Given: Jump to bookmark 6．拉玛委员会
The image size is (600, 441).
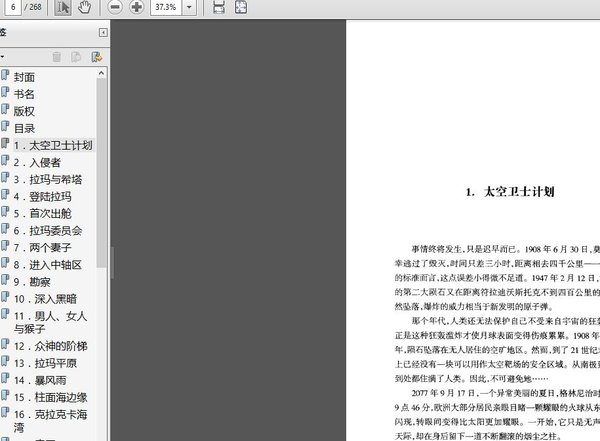Looking at the screenshot, I should [x=48, y=231].
